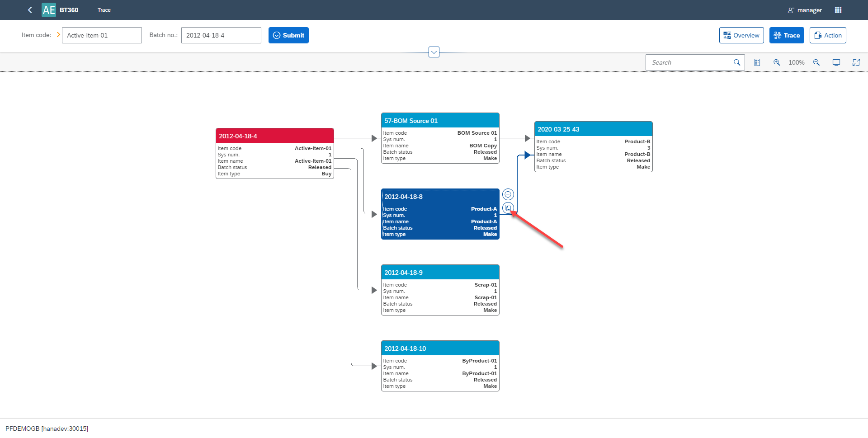Viewport: 868px width, 438px height.
Task: Toggle full screen mode
Action: click(856, 62)
